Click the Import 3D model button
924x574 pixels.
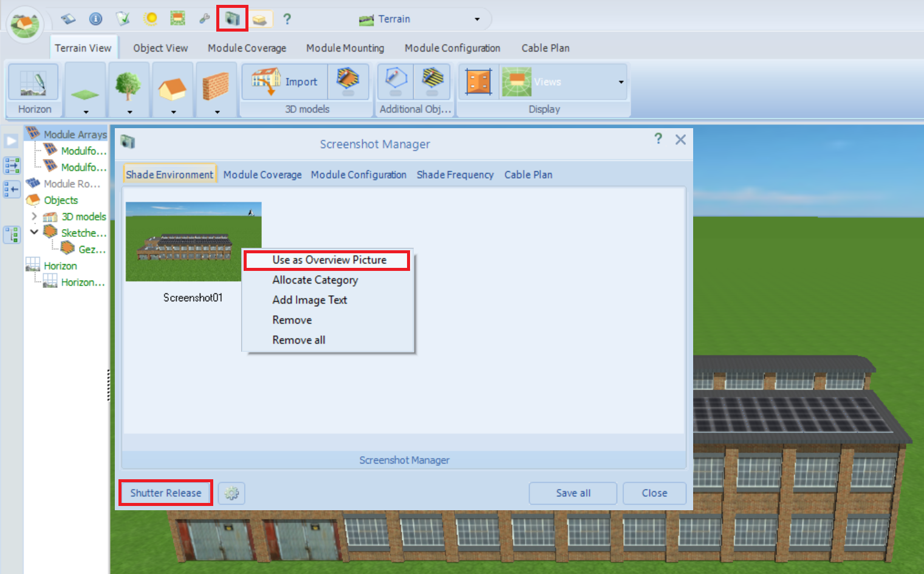coord(286,82)
